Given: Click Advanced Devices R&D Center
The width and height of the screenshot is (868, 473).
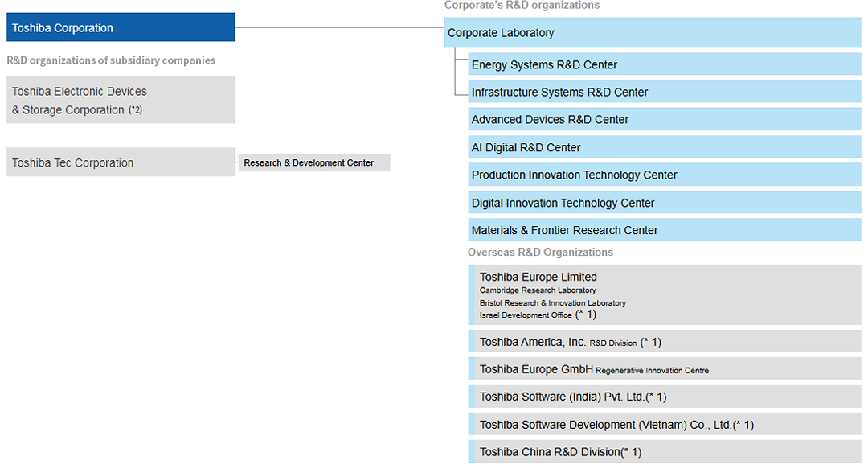Looking at the screenshot, I should coord(664,120).
